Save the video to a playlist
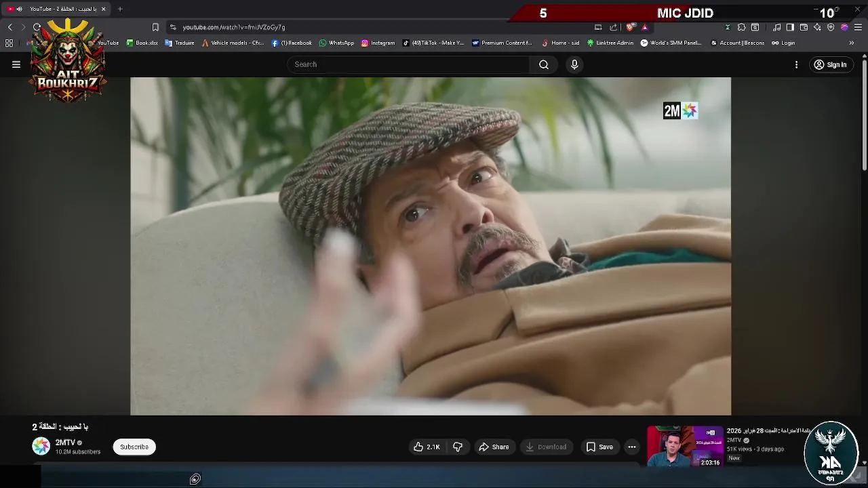This screenshot has height=488, width=868. tap(599, 447)
